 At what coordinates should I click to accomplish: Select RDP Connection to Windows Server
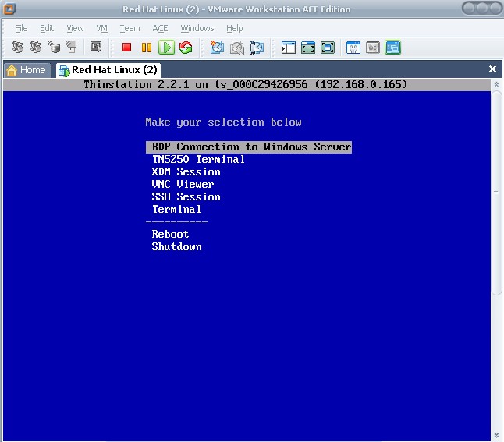click(249, 147)
